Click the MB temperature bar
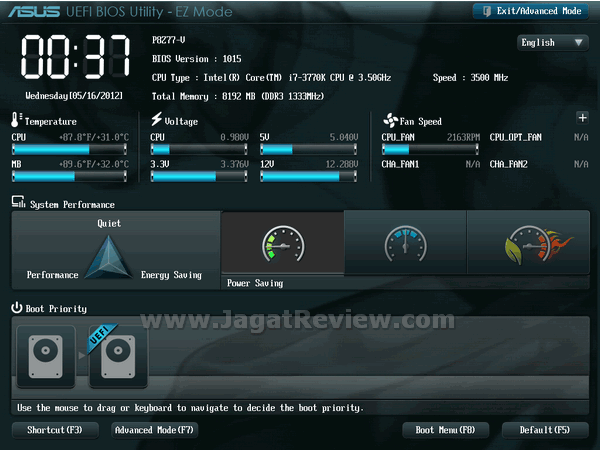 69,176
